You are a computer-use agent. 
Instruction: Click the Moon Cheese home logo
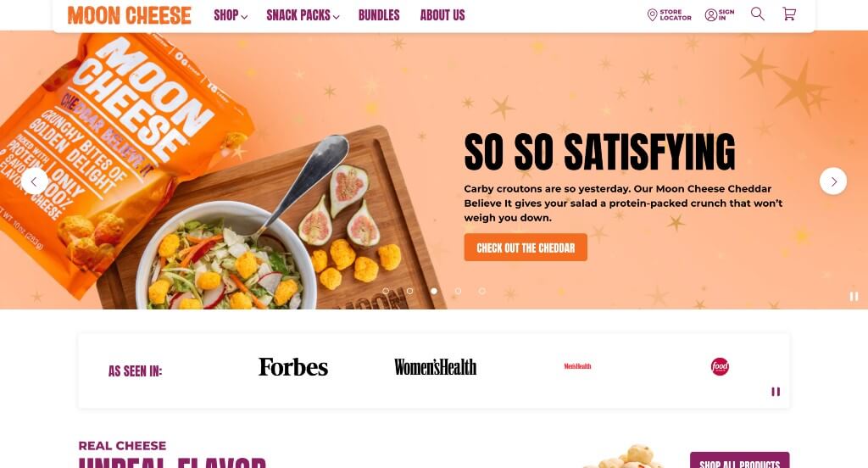tap(130, 15)
